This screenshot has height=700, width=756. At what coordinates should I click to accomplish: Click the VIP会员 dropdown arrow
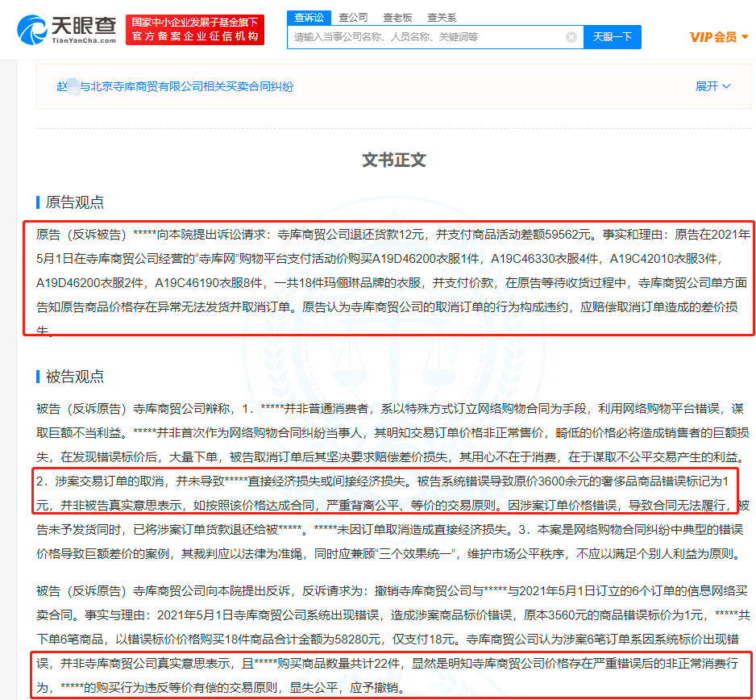745,36
